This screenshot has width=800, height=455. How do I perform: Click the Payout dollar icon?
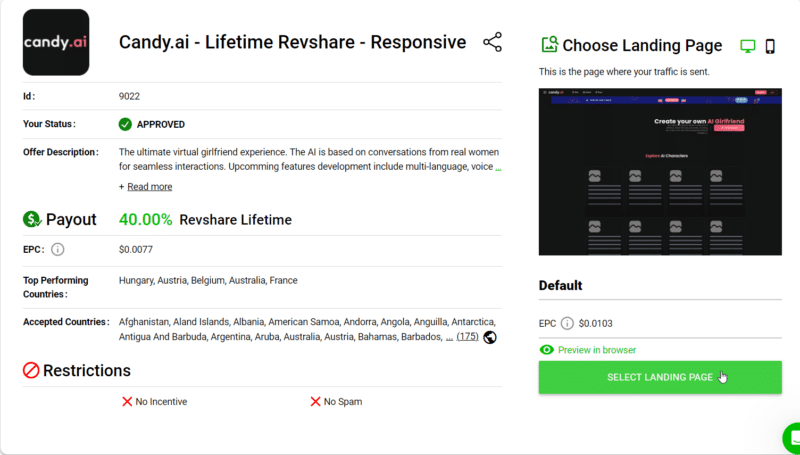coord(32,219)
